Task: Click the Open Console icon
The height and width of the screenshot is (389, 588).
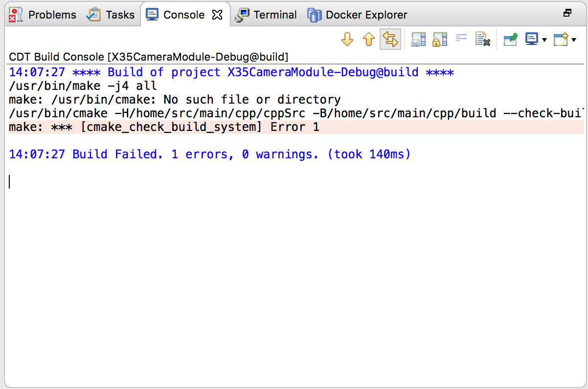Action: pos(560,40)
